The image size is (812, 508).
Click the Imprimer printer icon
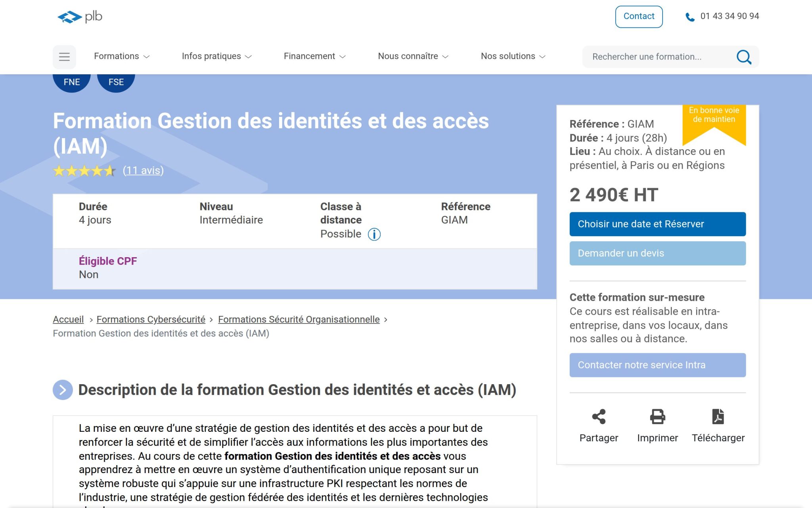pos(657,416)
